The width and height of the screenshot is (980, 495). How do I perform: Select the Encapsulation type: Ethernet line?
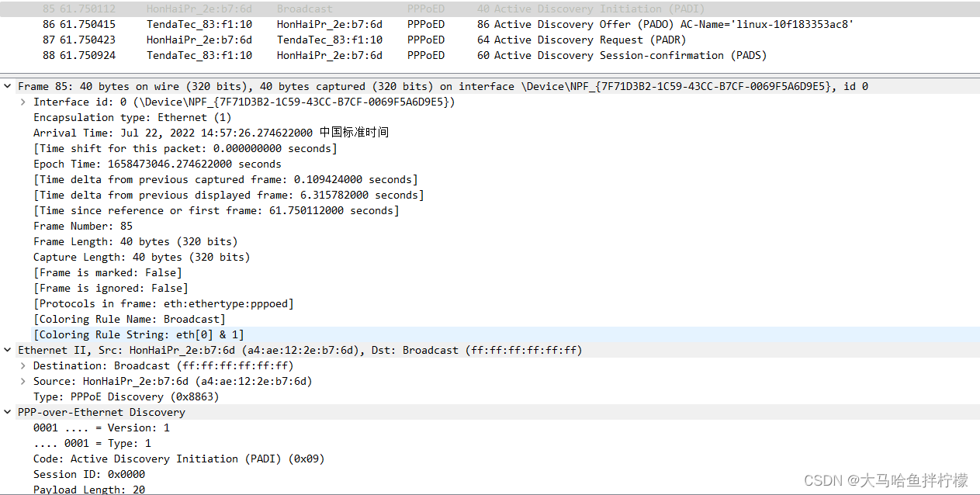[x=132, y=118]
